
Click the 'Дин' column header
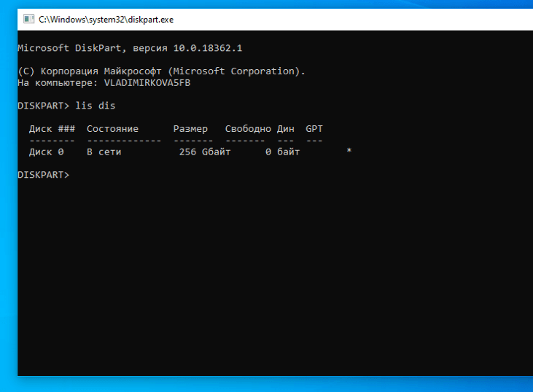[286, 129]
